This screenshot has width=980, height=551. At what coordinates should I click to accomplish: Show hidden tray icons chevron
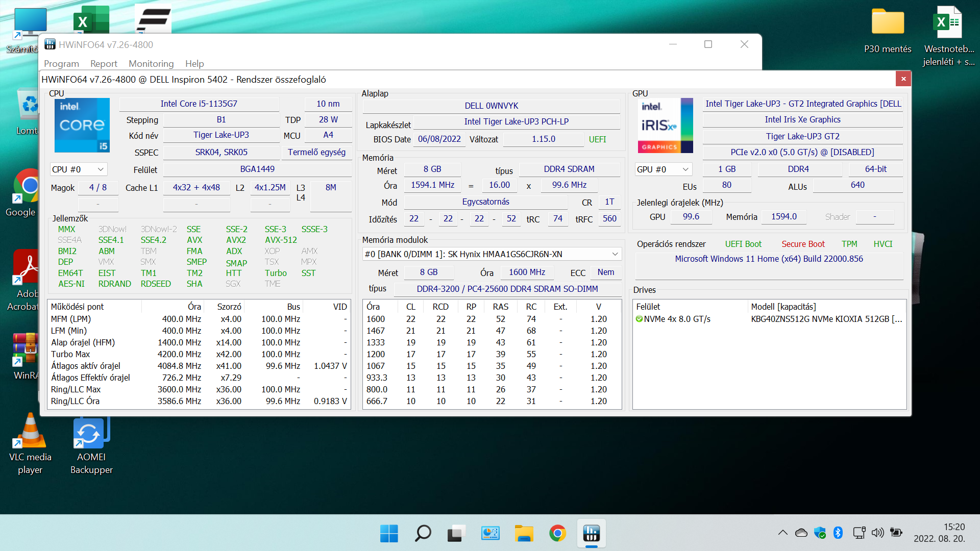point(782,533)
